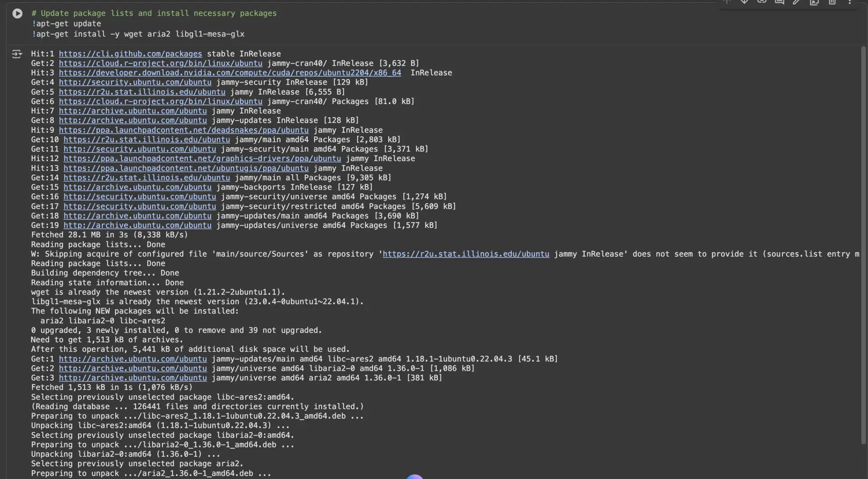Viewport: 868px width, 479px height.
Task: Delete the cell using trash icon
Action: click(832, 2)
